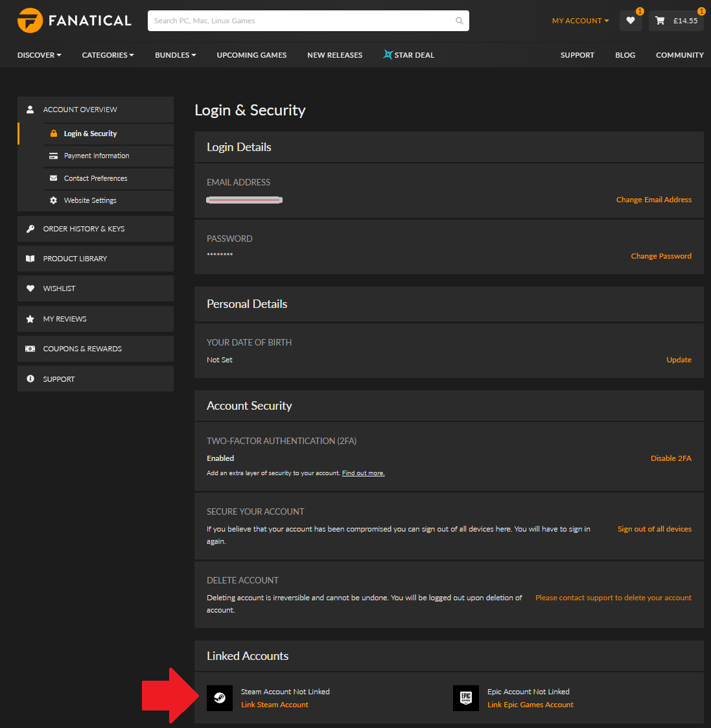
Task: Click the Star Deal star icon
Action: click(388, 54)
